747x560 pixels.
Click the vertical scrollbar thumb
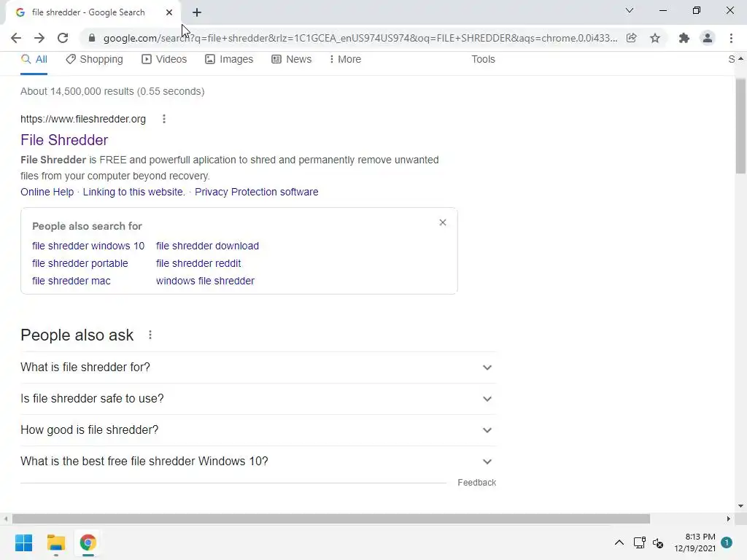(x=740, y=127)
